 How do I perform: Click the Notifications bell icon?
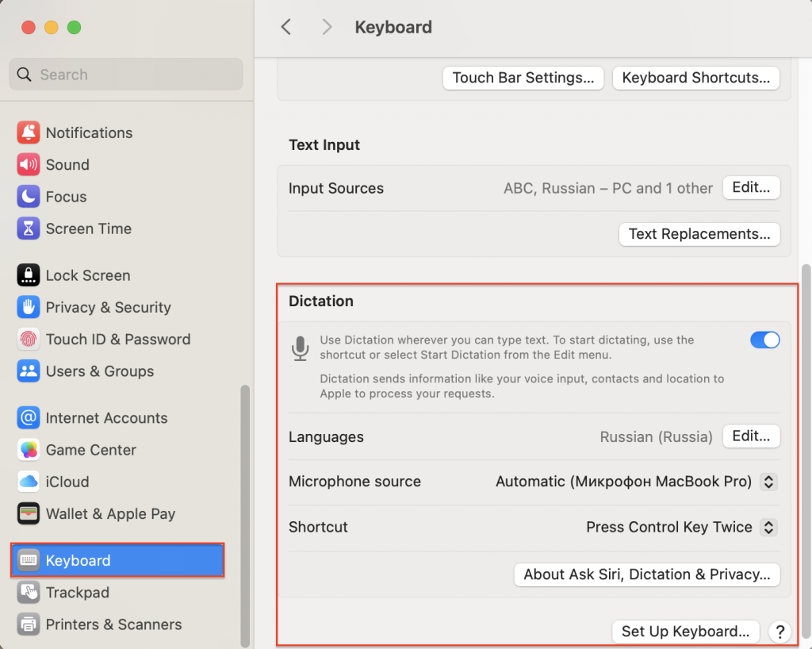29,132
